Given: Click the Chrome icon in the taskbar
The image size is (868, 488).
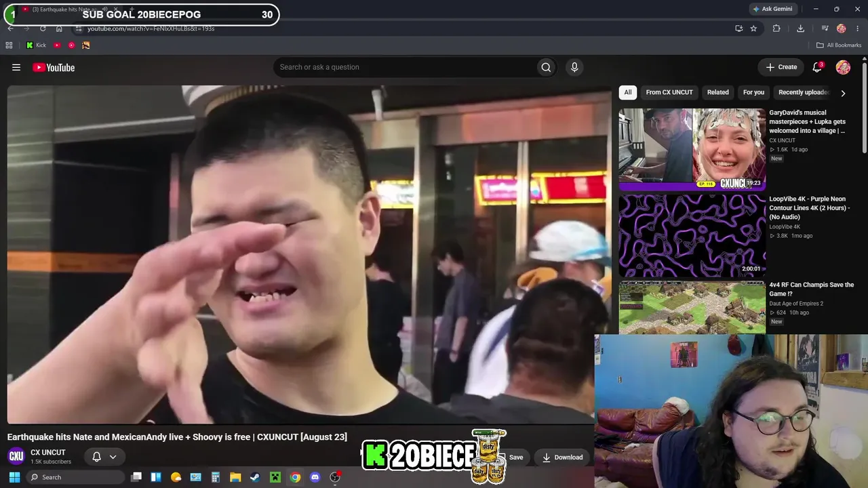Looking at the screenshot, I should point(295,477).
